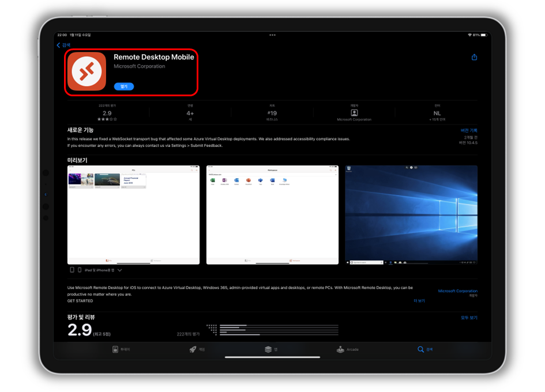Read the 새로운 기능 release notes
Screen dimensions: 545x392
[209, 142]
